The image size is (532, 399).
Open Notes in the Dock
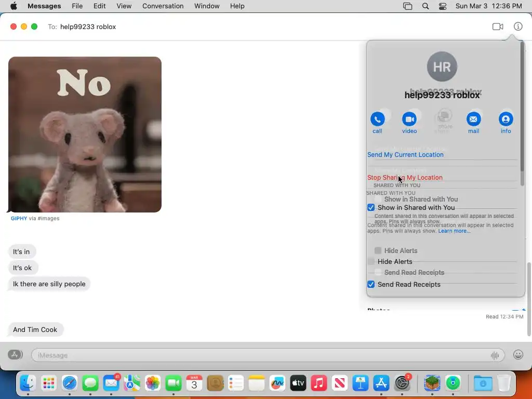[257, 383]
